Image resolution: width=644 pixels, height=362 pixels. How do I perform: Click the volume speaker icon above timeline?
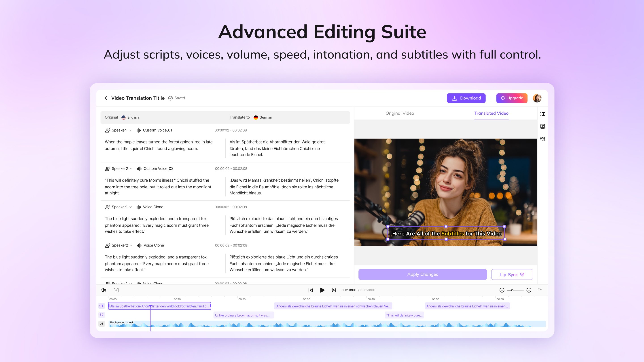[103, 290]
